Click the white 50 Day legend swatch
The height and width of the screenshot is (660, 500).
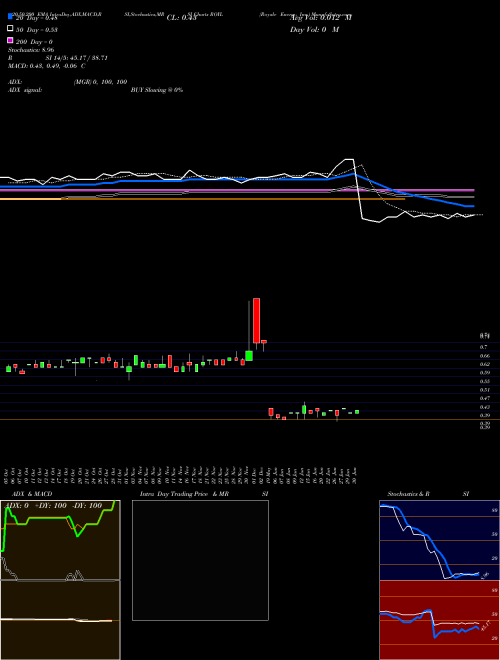(x=11, y=29)
